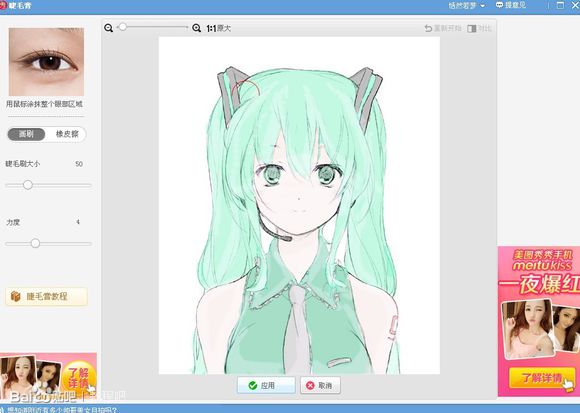Click the sample eye preview thumbnail
This screenshot has height=413, width=580.
[46, 62]
